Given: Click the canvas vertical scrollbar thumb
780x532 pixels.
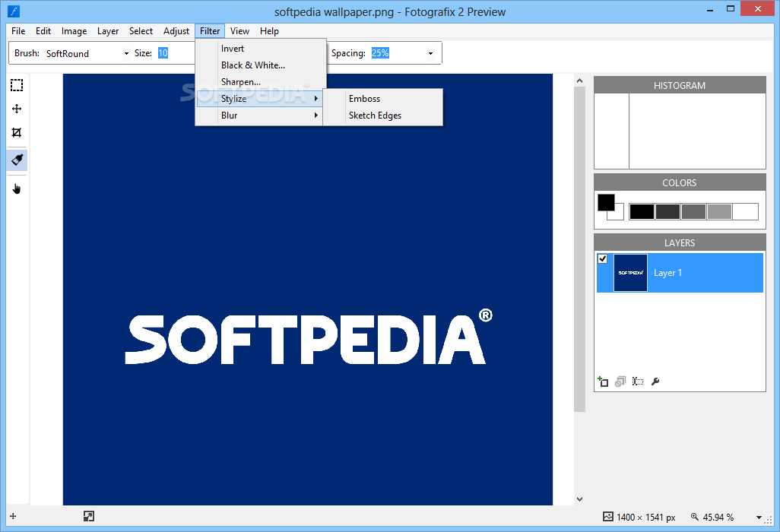Looking at the screenshot, I should tap(579, 249).
